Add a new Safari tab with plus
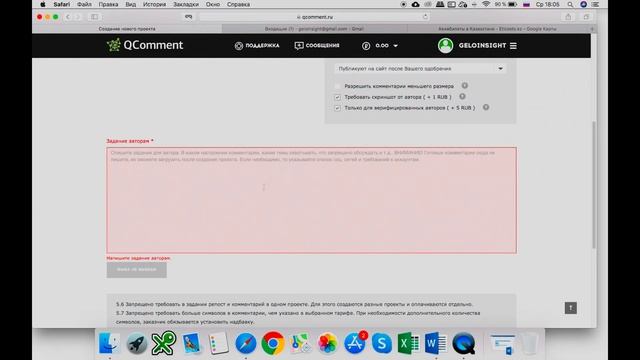This screenshot has height=360, width=640. tap(592, 29)
